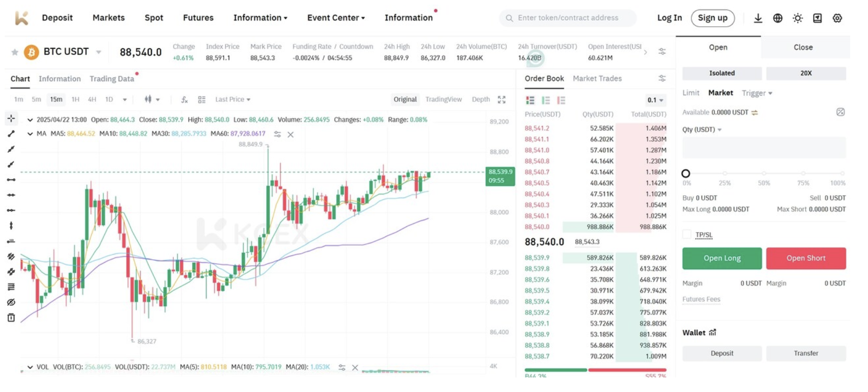
Task: Click the favorite star next to BTC USDT
Action: [x=15, y=52]
